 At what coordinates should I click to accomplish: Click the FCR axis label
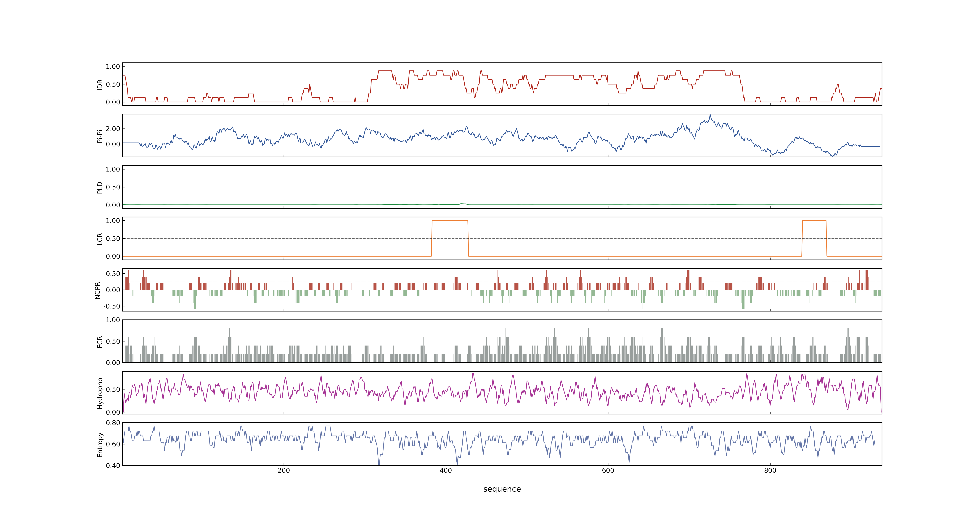[x=100, y=341]
